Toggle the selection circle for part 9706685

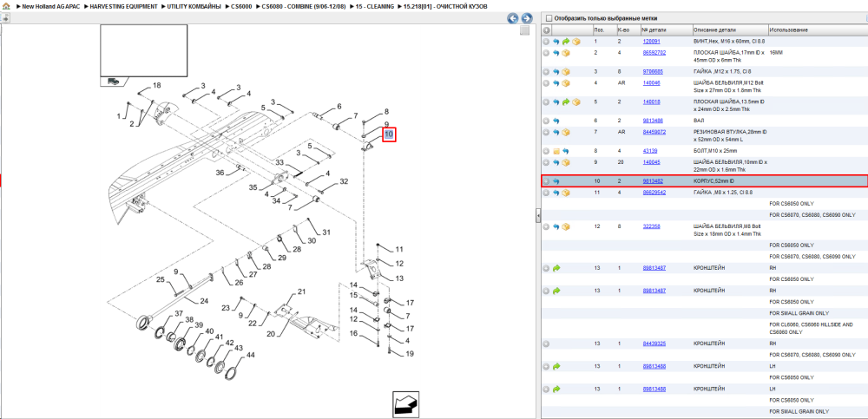click(x=546, y=72)
